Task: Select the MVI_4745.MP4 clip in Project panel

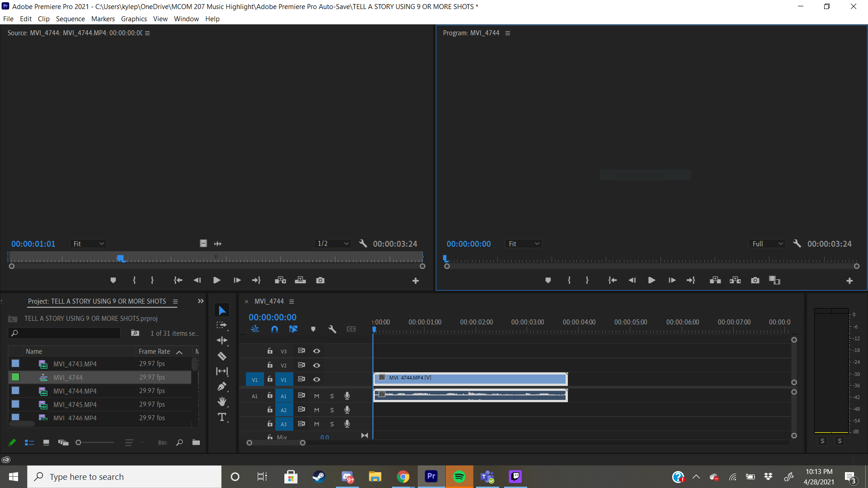Action: click(x=75, y=404)
